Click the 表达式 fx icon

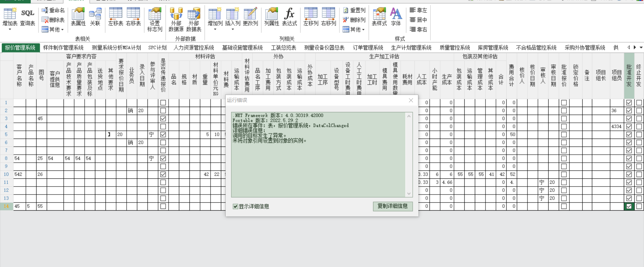click(289, 17)
